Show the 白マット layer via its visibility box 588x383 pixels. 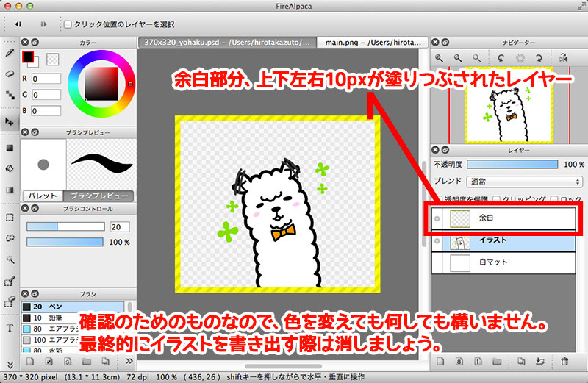pyautogui.click(x=437, y=262)
